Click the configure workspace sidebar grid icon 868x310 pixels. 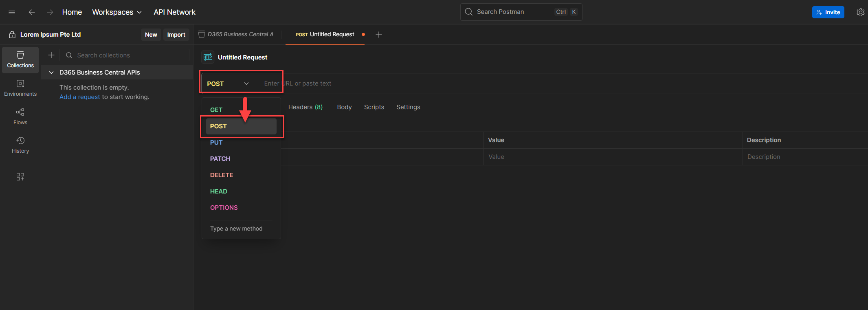coord(20,177)
